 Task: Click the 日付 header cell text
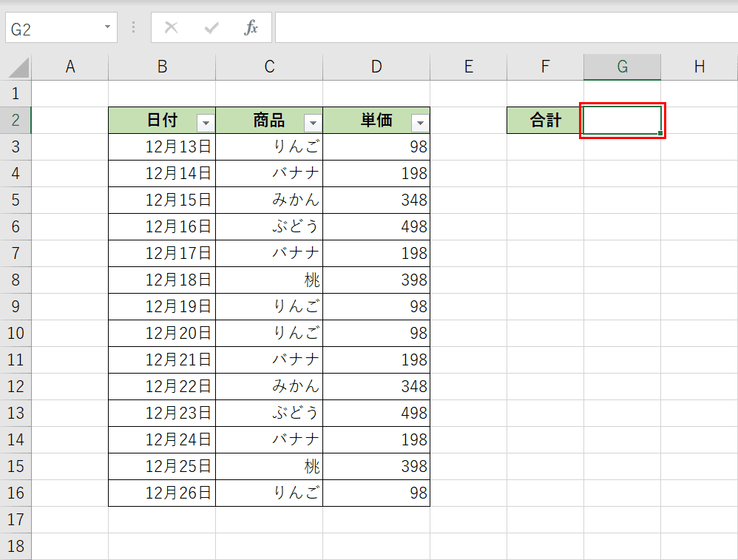point(162,120)
